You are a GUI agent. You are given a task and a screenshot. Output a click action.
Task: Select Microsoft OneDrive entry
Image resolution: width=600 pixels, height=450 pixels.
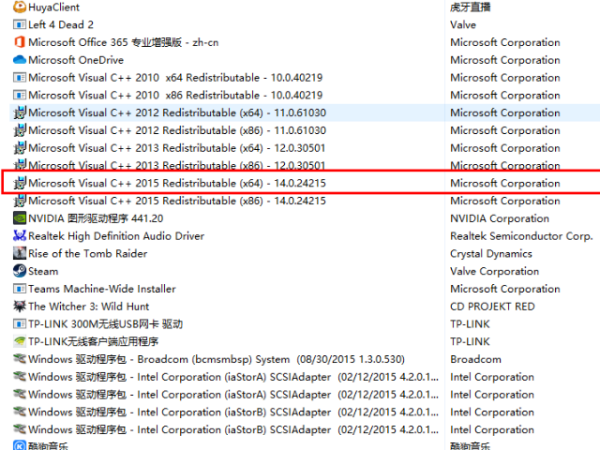pyautogui.click(x=76, y=60)
